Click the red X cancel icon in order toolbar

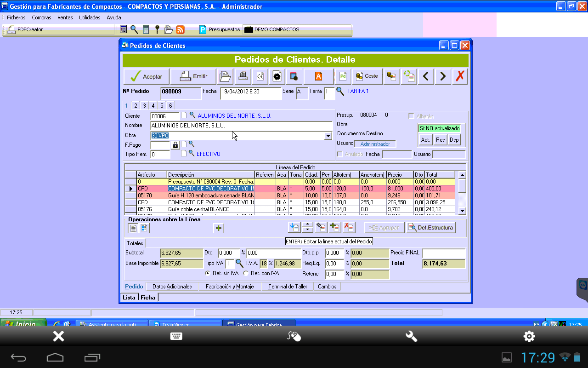tap(460, 76)
